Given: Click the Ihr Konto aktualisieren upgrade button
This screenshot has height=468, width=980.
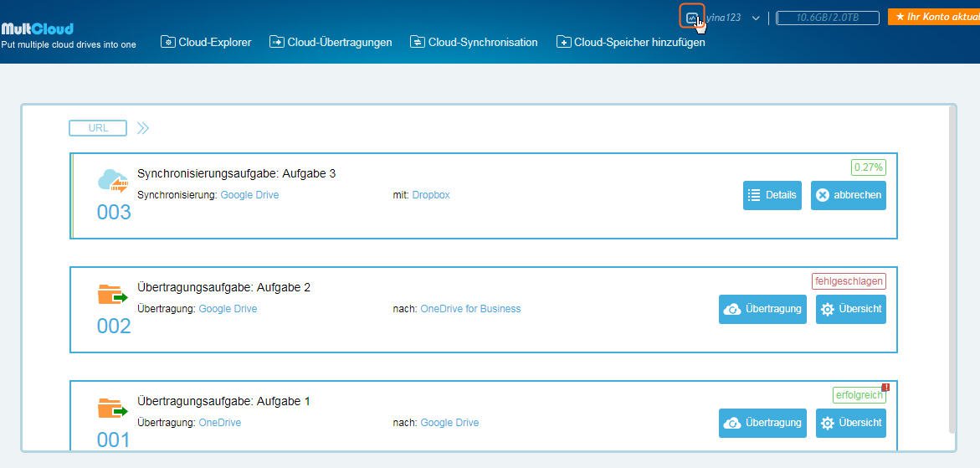Looking at the screenshot, I should click(x=934, y=17).
